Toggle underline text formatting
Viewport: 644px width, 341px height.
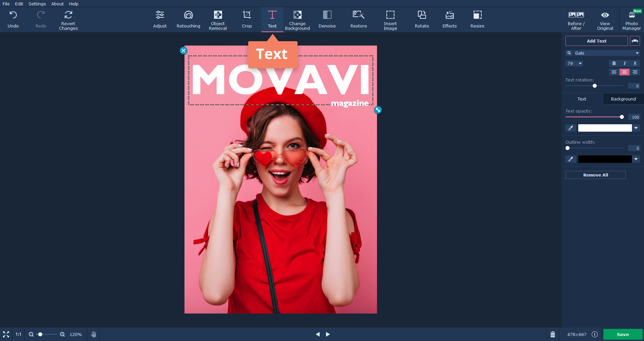tap(635, 63)
